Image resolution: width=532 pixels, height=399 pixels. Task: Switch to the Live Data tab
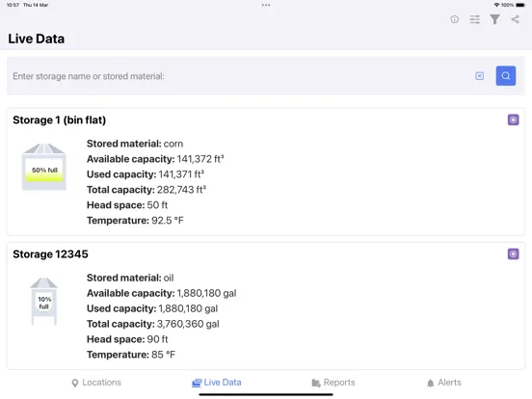click(x=217, y=383)
